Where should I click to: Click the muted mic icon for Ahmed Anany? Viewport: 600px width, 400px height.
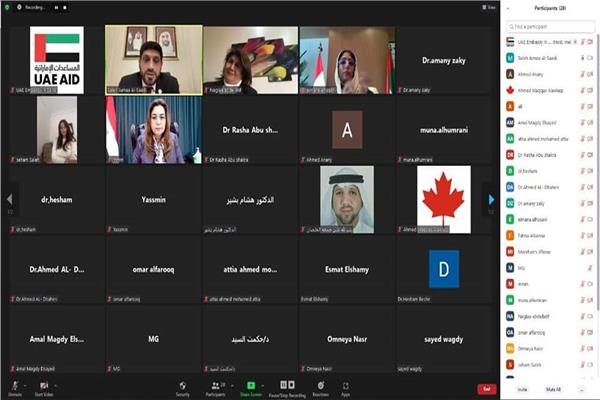tap(583, 74)
